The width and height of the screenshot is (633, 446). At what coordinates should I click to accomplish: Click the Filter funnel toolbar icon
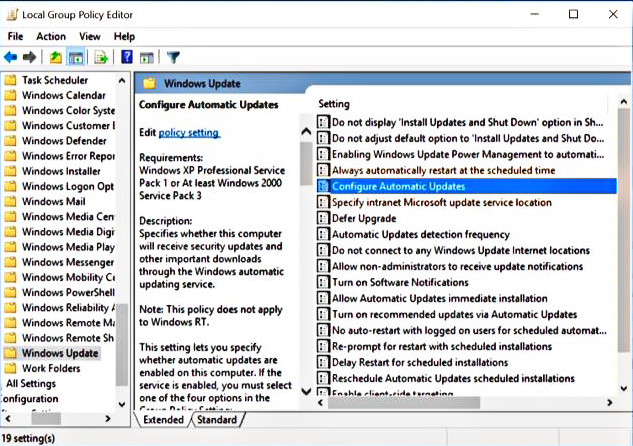(x=173, y=57)
